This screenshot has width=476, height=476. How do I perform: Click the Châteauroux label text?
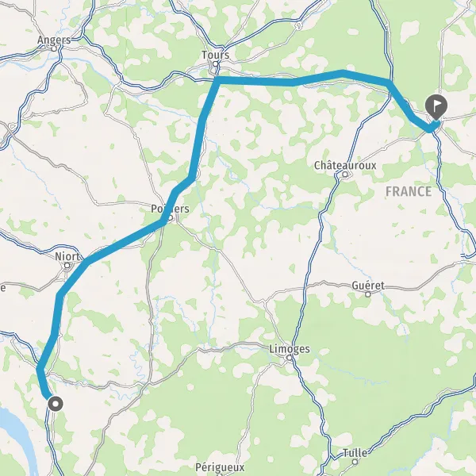(345, 166)
